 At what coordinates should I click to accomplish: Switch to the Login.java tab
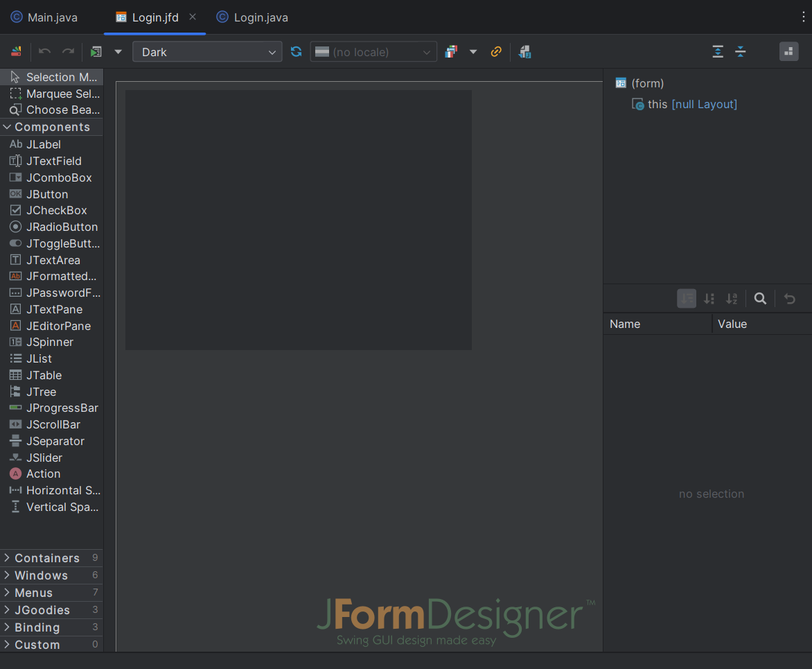click(x=252, y=17)
